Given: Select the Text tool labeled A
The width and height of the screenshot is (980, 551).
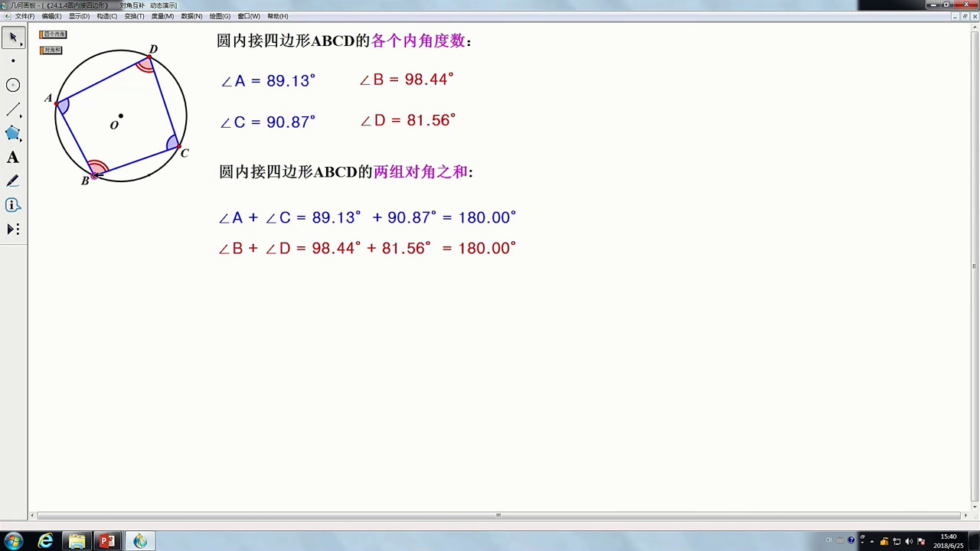Looking at the screenshot, I should [x=13, y=158].
